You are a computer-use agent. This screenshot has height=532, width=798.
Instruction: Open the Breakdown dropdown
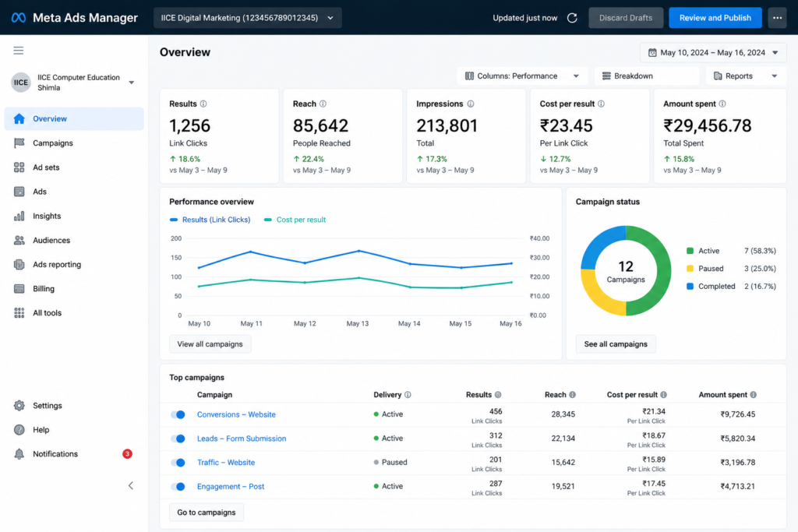[646, 76]
